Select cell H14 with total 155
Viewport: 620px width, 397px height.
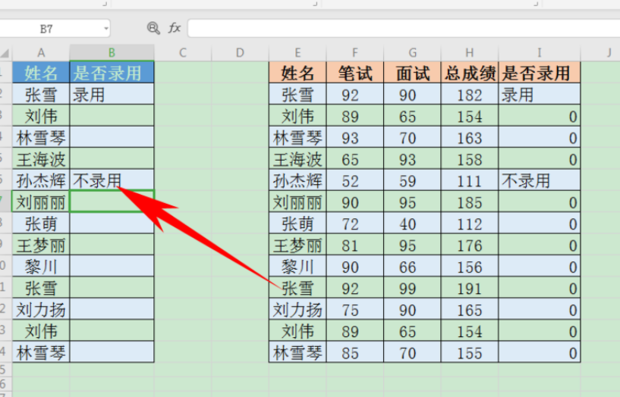pos(469,352)
